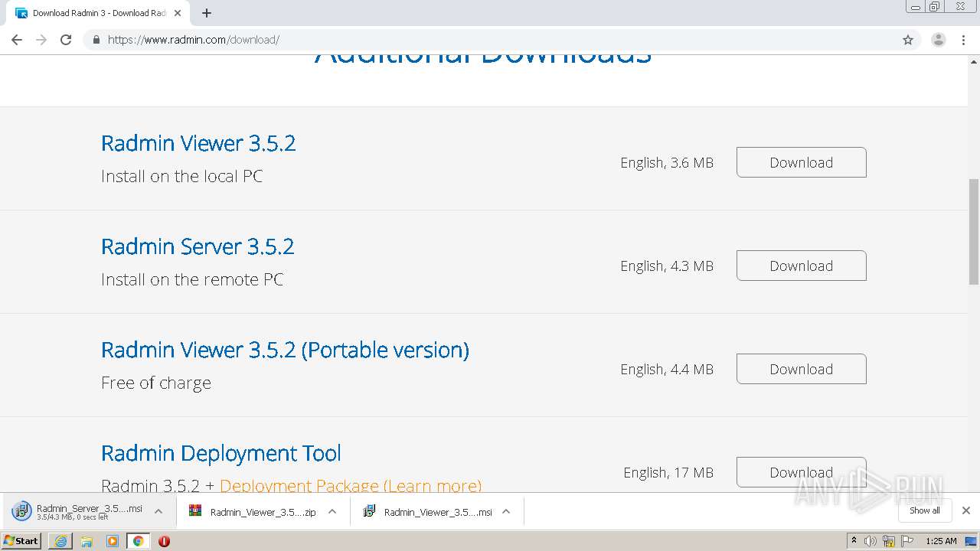Open media player from taskbar
Image resolution: width=980 pixels, height=551 pixels.
tap(113, 541)
